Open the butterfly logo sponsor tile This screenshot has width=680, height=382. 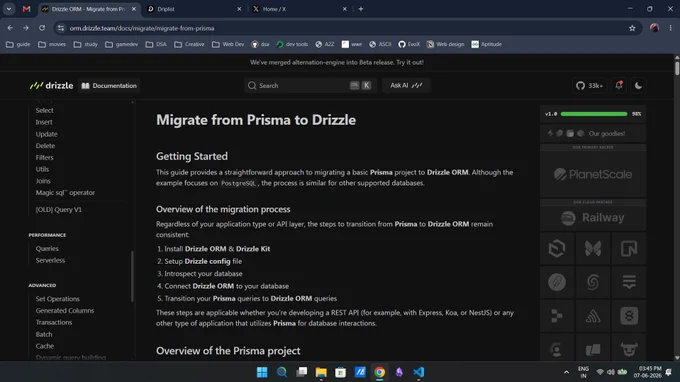[x=593, y=248]
